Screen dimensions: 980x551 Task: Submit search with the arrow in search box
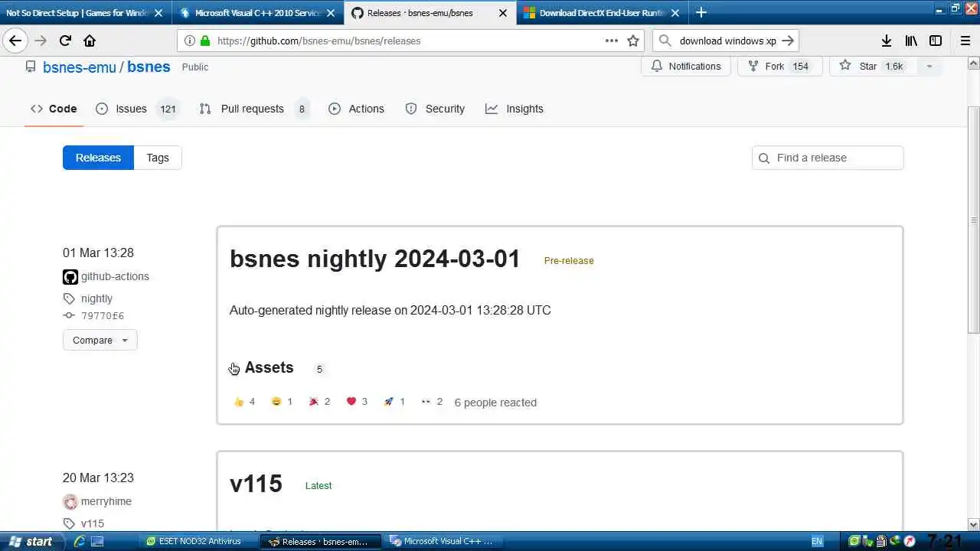click(788, 41)
